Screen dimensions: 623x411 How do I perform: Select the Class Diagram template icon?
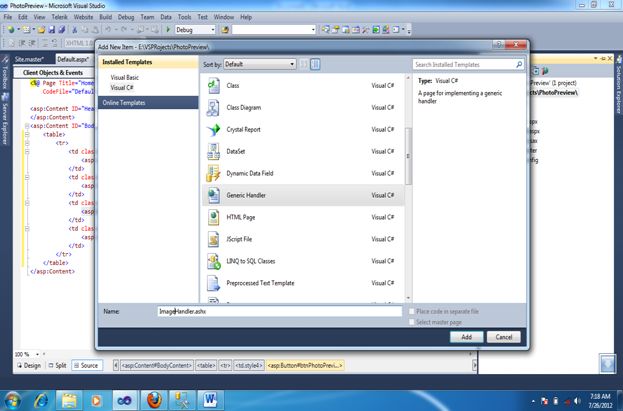(x=213, y=107)
